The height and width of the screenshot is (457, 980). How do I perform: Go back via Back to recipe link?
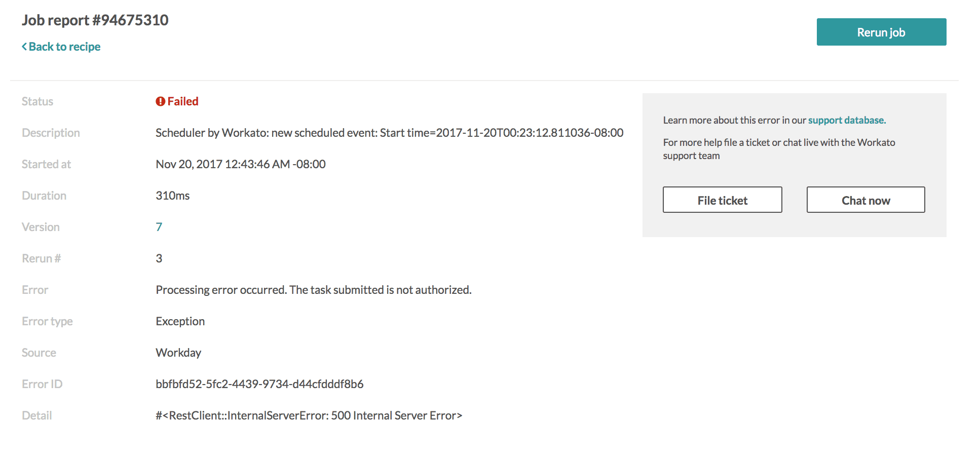coord(64,47)
